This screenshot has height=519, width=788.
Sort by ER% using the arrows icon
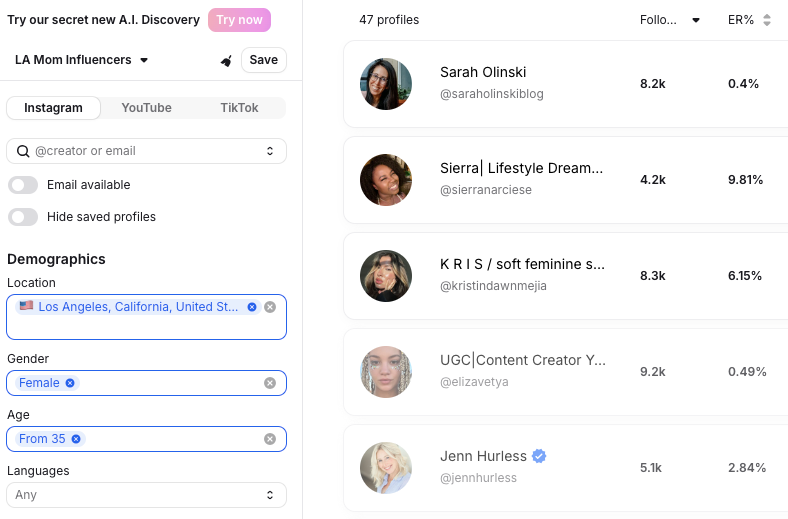(x=766, y=20)
